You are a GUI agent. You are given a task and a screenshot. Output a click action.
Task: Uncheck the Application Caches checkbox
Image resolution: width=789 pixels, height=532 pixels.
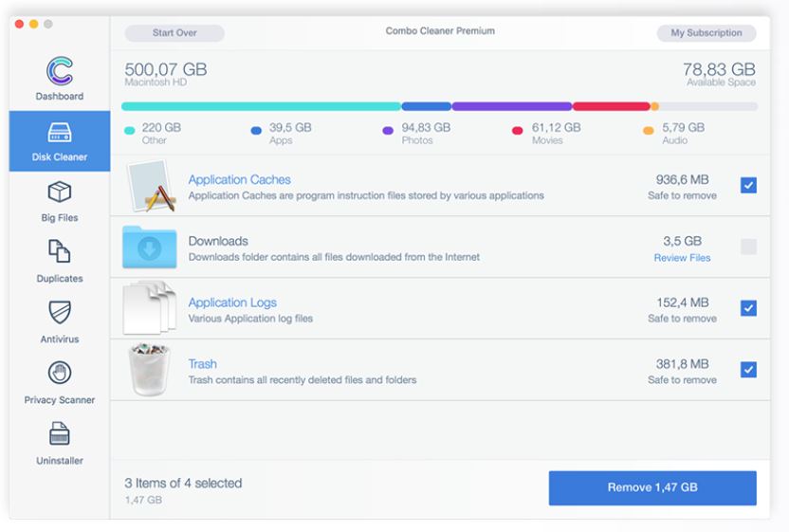tap(748, 186)
